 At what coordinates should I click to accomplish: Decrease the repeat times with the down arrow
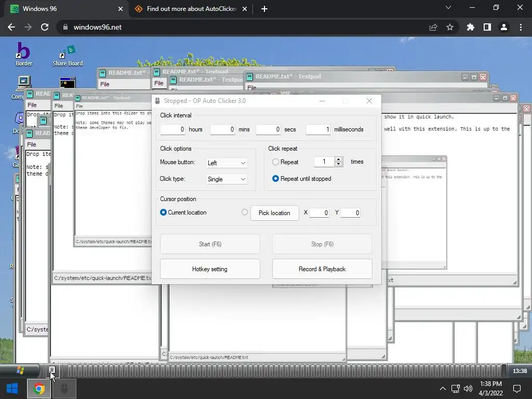[x=338, y=164]
